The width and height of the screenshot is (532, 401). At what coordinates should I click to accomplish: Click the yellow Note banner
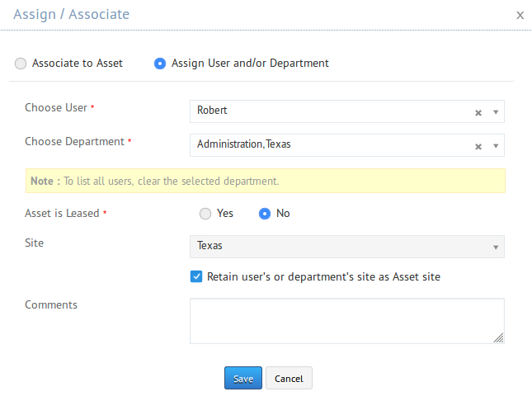(265, 181)
